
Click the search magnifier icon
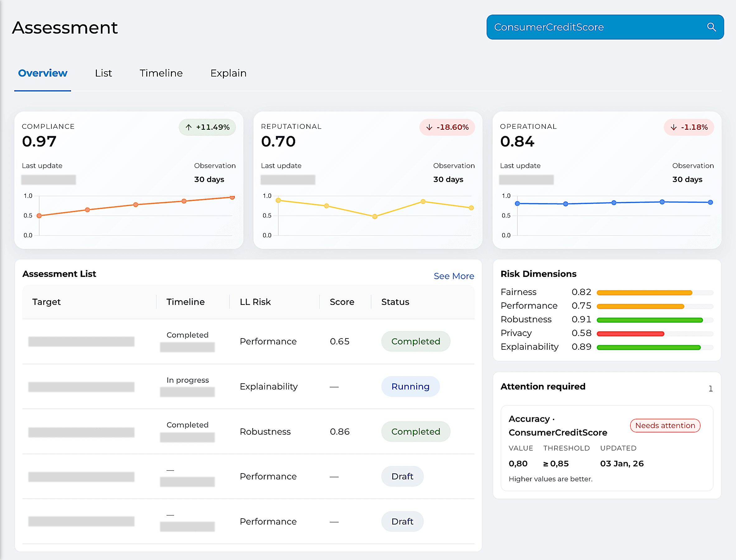712,27
